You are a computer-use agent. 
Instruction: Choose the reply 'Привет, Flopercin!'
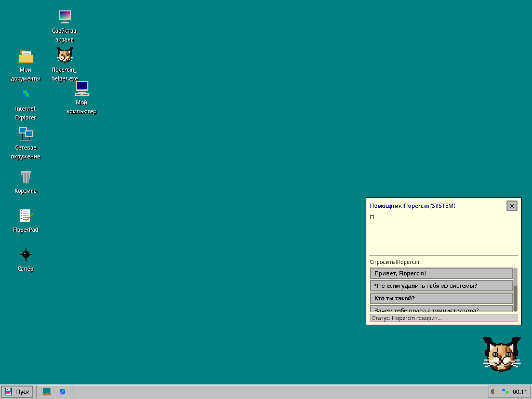coord(442,273)
